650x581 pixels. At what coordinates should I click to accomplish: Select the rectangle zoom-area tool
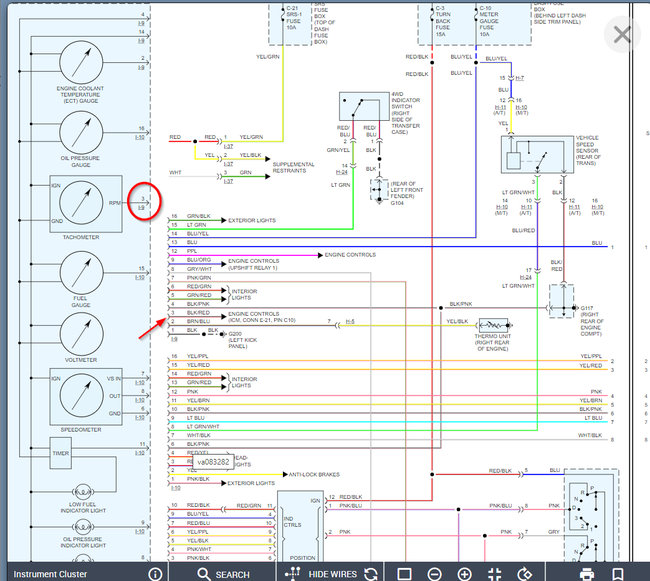coord(404,573)
